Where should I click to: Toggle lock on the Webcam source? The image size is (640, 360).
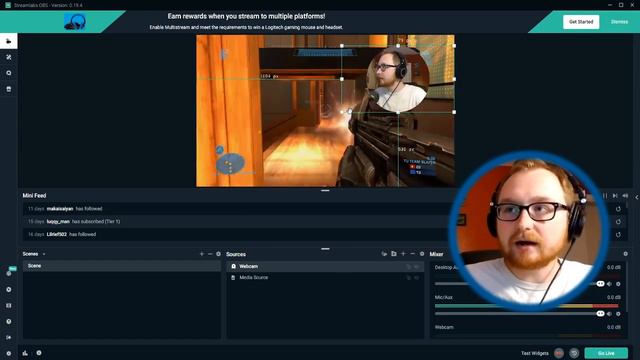tap(409, 267)
